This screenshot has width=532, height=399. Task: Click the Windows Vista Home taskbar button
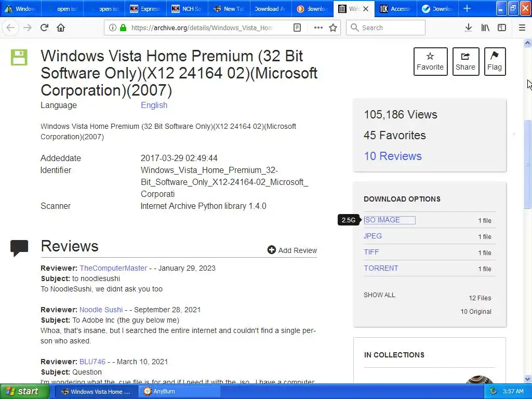pos(96,392)
